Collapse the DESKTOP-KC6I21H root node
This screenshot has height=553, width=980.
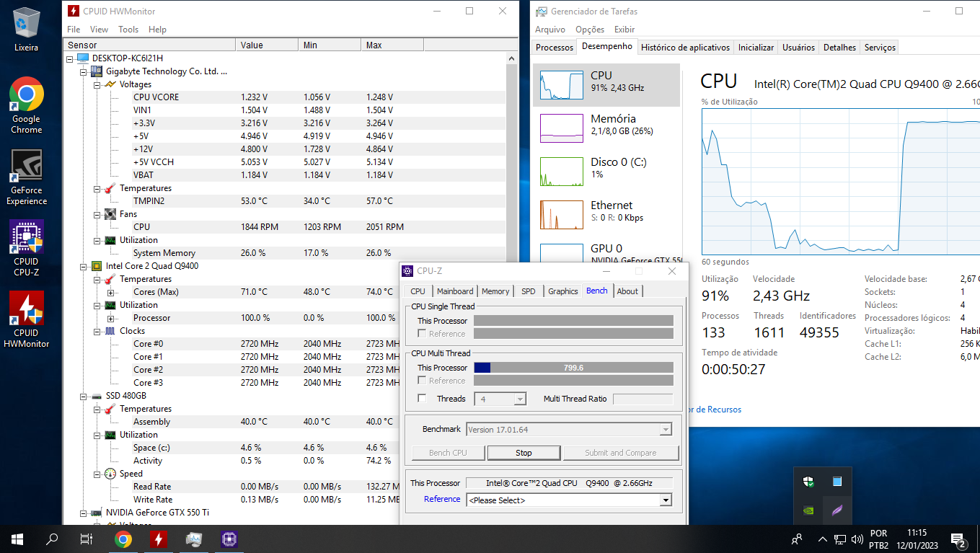70,58
